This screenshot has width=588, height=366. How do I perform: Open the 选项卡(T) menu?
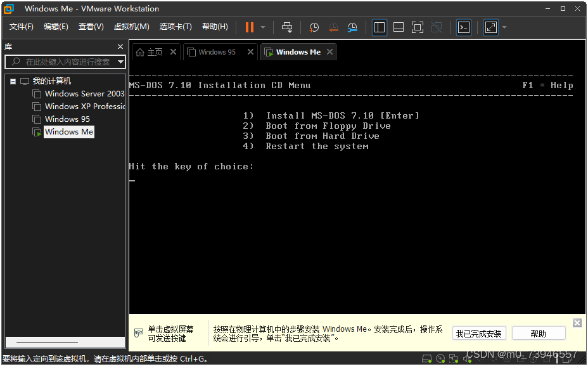[176, 27]
